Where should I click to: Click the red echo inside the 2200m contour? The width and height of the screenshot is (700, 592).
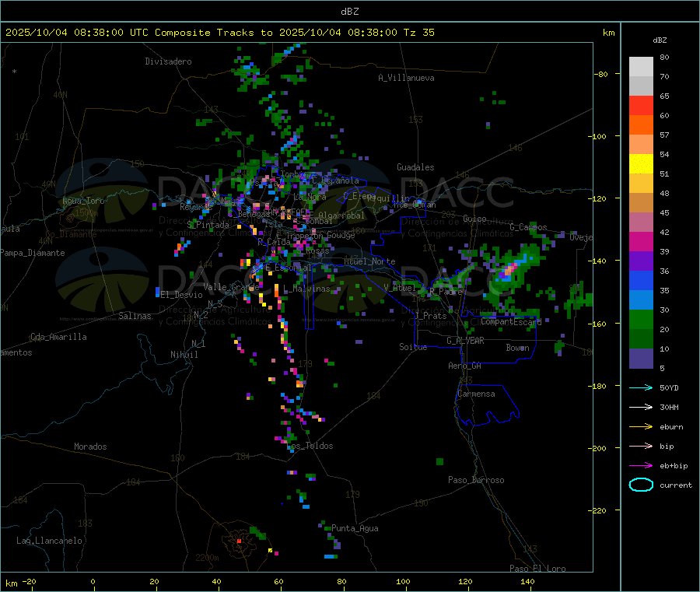pyautogui.click(x=239, y=541)
